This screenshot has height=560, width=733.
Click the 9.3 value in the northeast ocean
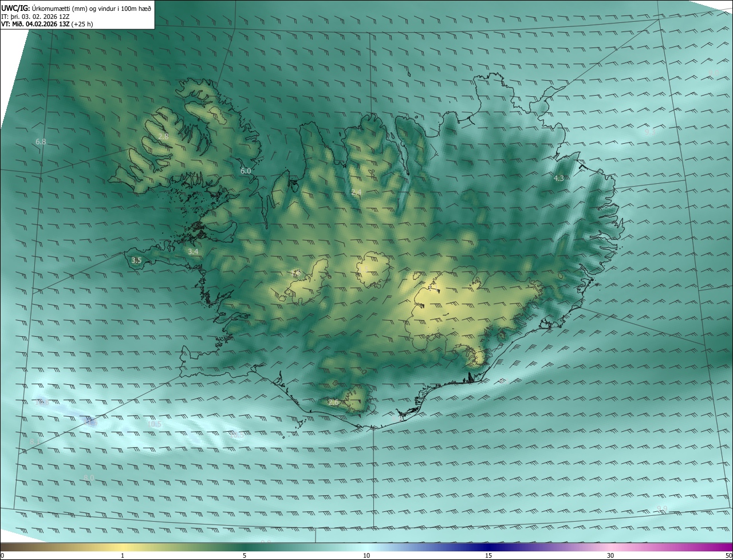(x=649, y=132)
